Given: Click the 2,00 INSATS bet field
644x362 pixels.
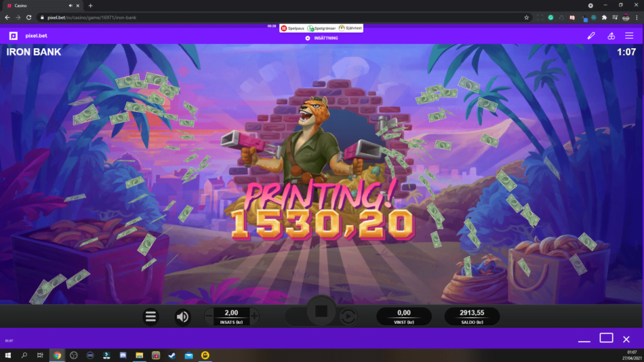Looking at the screenshot, I should click(231, 317).
